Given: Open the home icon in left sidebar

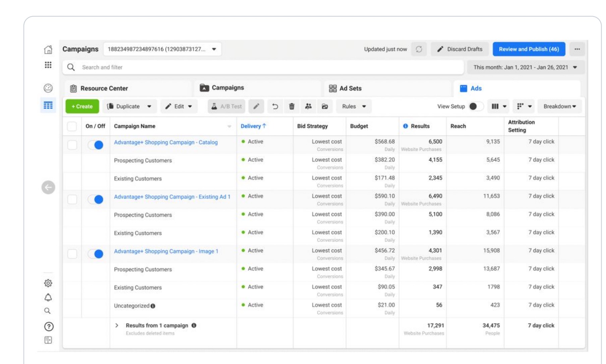Looking at the screenshot, I should [x=48, y=50].
